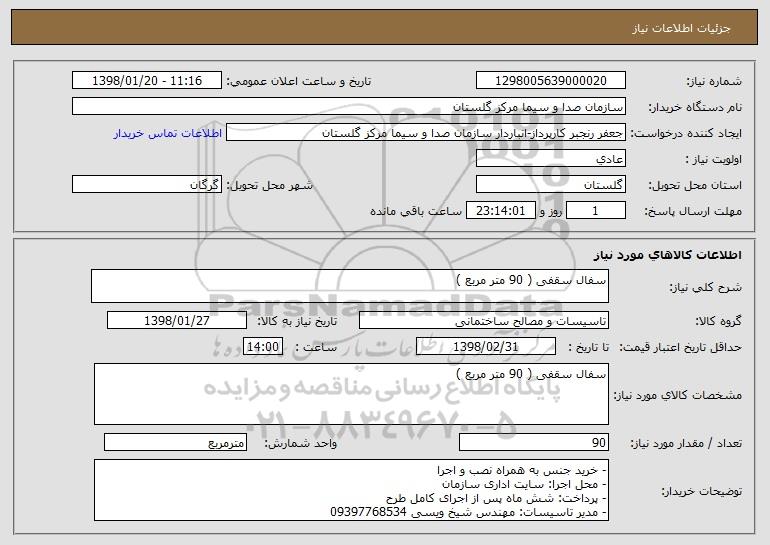Click the label واحد شمارش
The image size is (770, 545).
(301, 443)
